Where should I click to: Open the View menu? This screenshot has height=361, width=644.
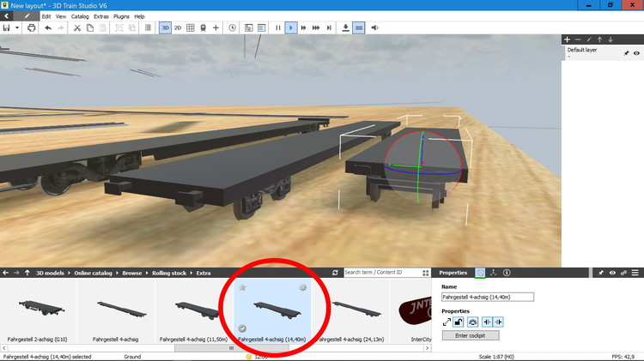coord(61,16)
